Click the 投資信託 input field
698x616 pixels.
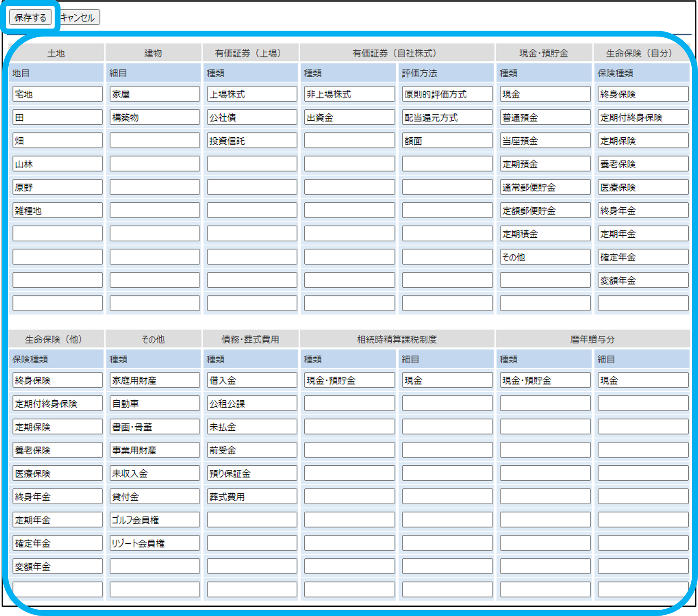252,141
